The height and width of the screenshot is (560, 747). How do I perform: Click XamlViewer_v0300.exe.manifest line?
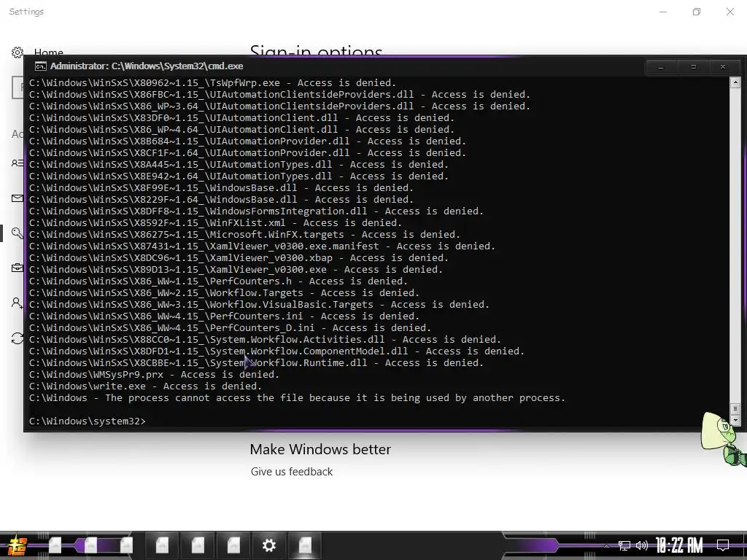[262, 246]
